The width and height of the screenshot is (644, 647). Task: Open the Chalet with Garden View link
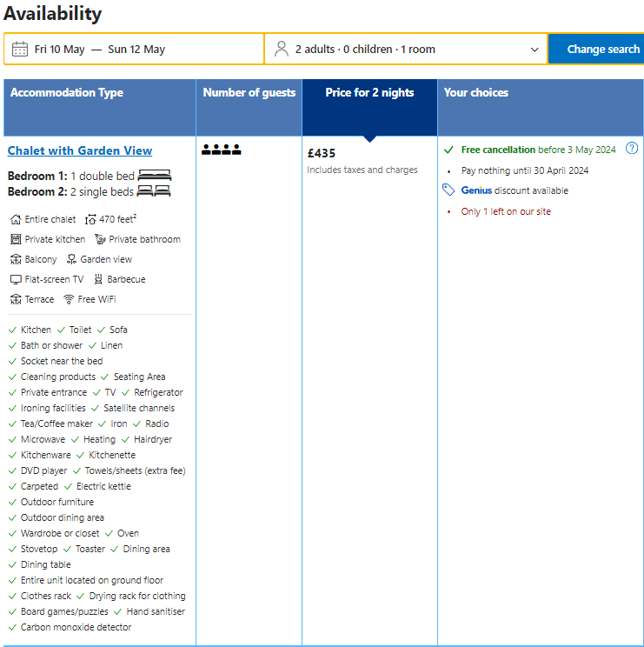(x=80, y=150)
